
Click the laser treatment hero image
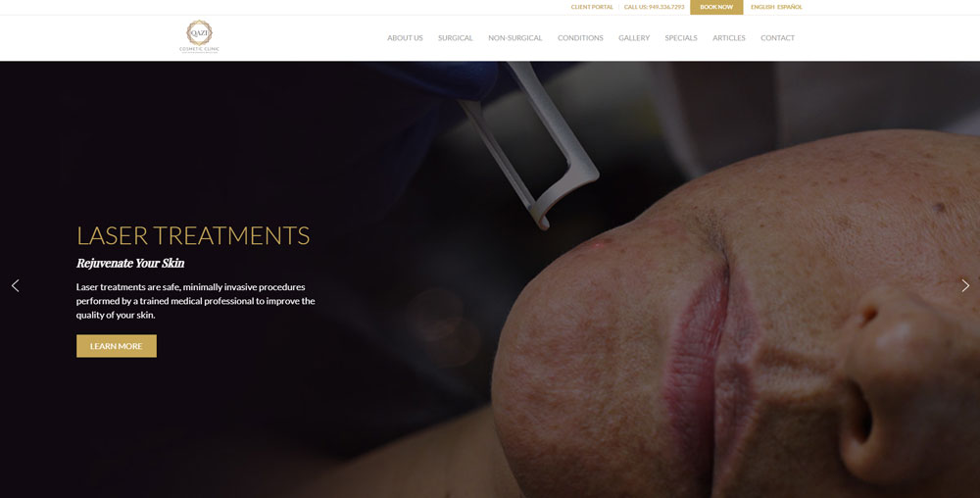[x=625, y=279]
